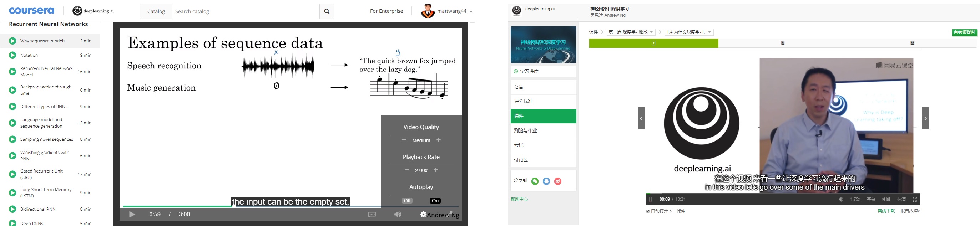Click the search magnifier icon
980x226 pixels.
(327, 11)
